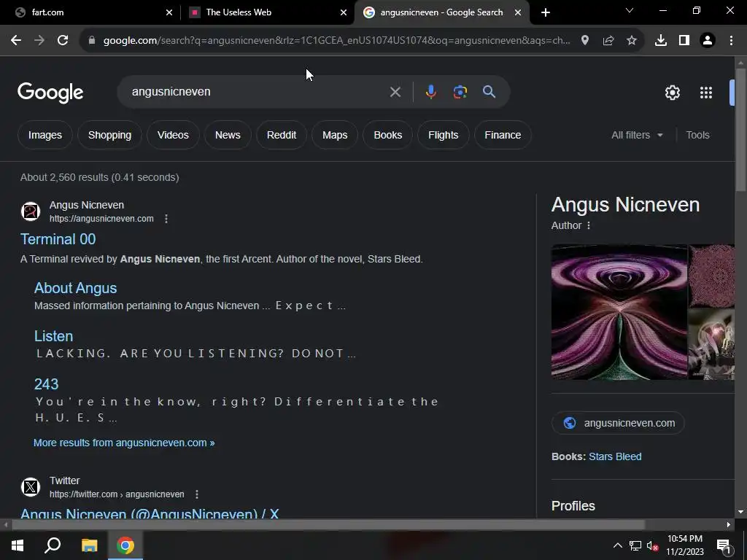Click into the Google search input field
This screenshot has height=560, width=747.
[258, 92]
